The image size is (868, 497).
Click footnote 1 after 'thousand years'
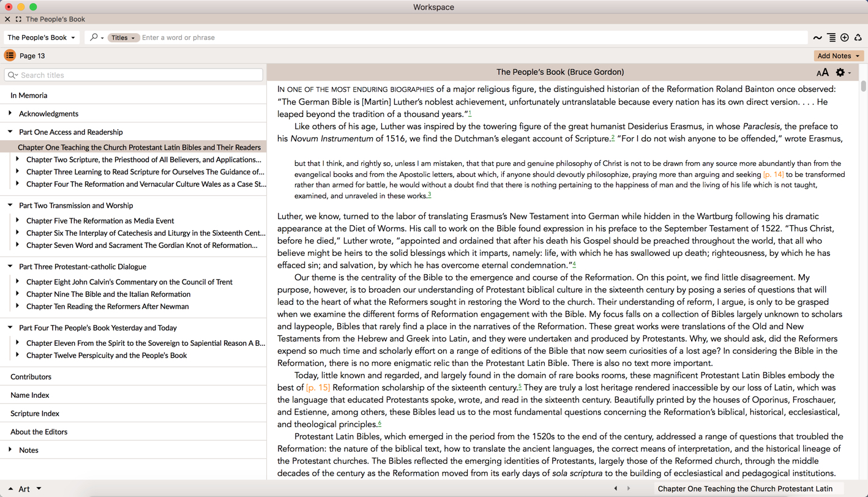click(x=470, y=113)
